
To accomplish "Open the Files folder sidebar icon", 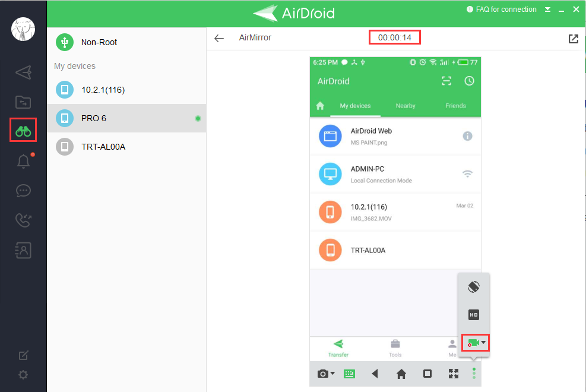I will [23, 102].
